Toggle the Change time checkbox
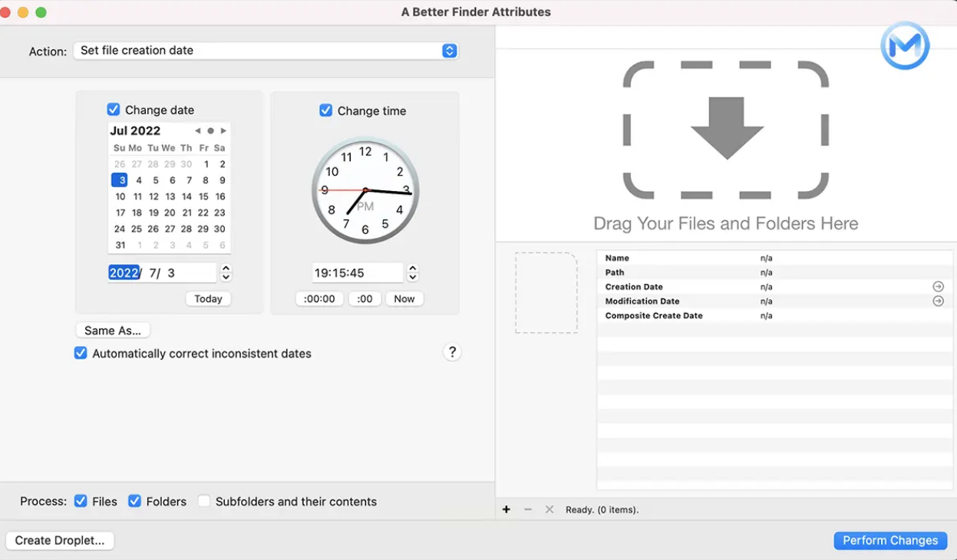 pyautogui.click(x=325, y=110)
